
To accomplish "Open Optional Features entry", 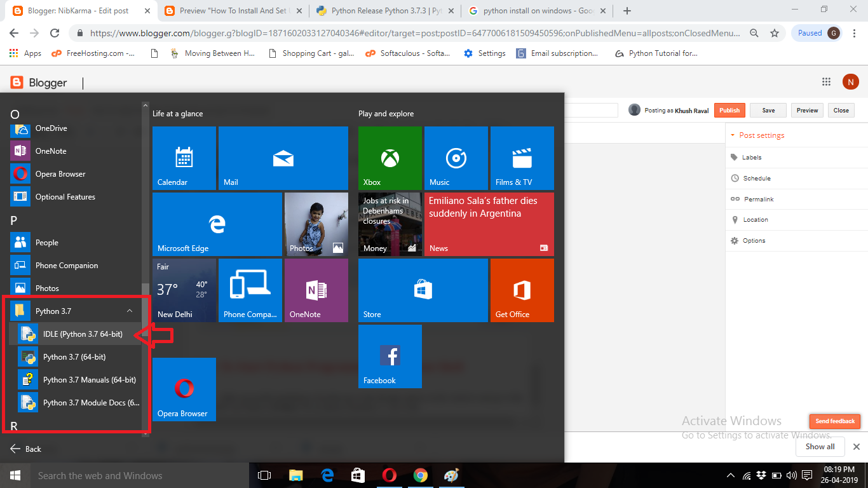I will point(75,197).
